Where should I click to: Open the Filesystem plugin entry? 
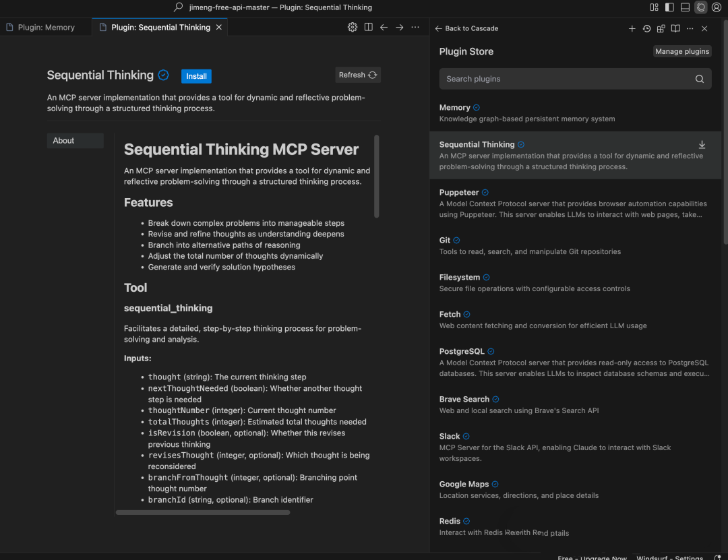coord(575,283)
